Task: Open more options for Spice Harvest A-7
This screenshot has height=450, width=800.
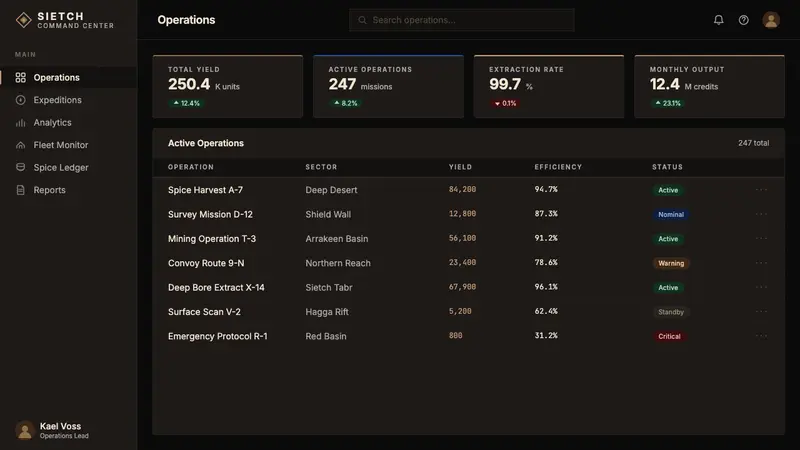Action: point(761,190)
